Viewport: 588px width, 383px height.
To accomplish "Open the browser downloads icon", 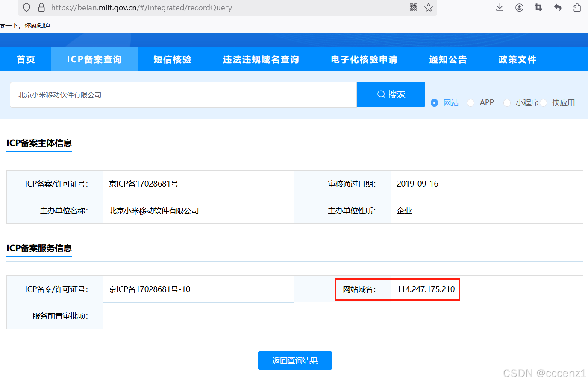I will pos(500,7).
